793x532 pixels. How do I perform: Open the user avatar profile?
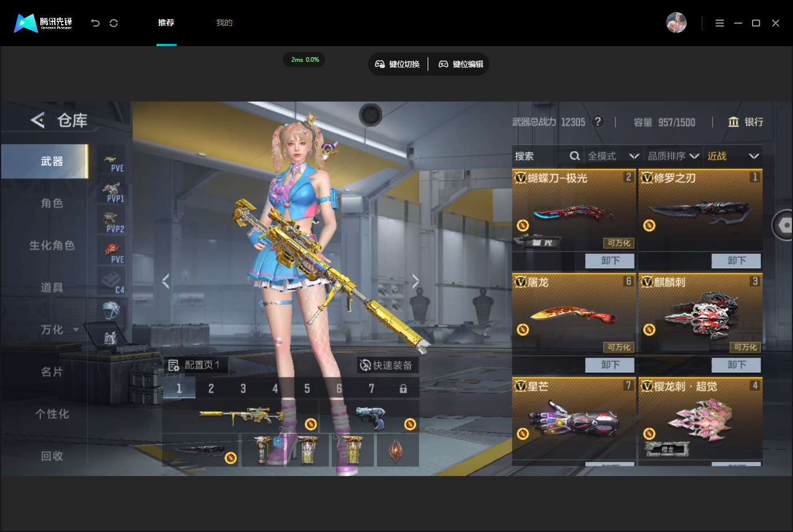676,23
